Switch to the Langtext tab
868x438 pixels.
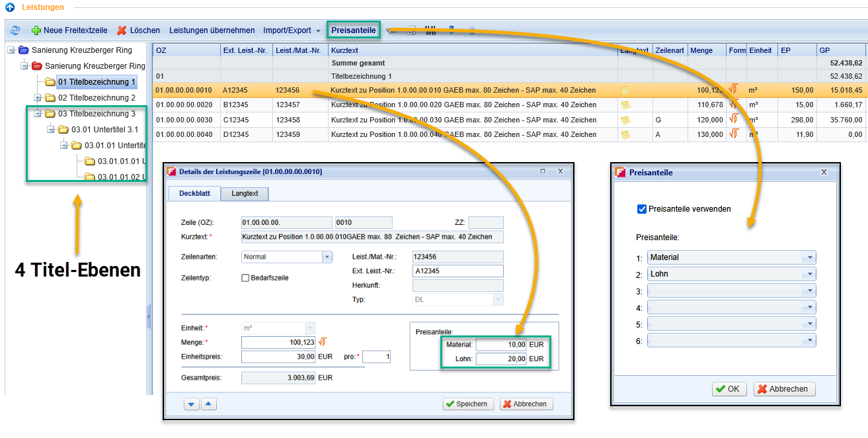click(x=244, y=193)
